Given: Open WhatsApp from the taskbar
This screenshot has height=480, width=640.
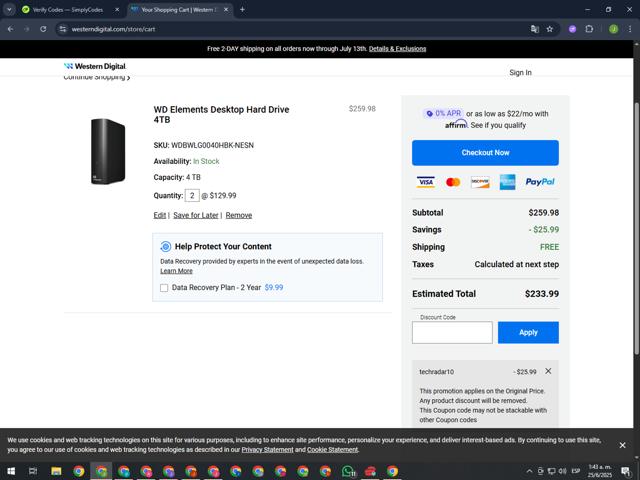Looking at the screenshot, I should 348,471.
